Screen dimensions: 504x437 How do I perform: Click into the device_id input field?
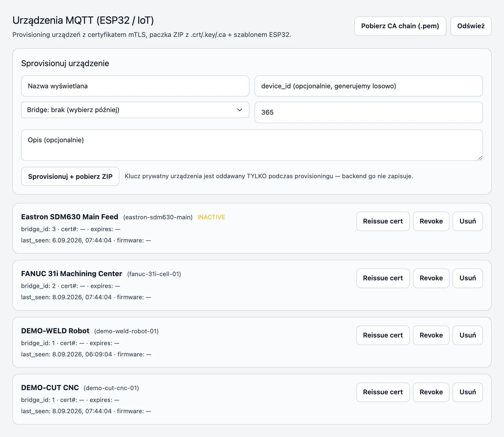click(x=369, y=86)
